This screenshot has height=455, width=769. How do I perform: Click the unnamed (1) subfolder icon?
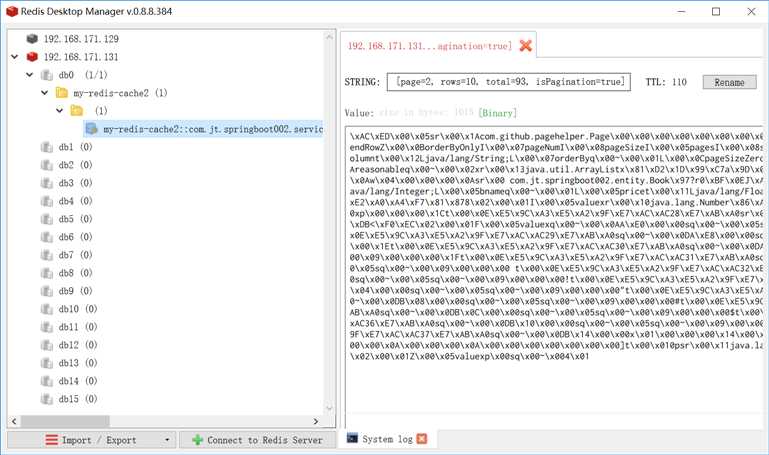tap(77, 111)
